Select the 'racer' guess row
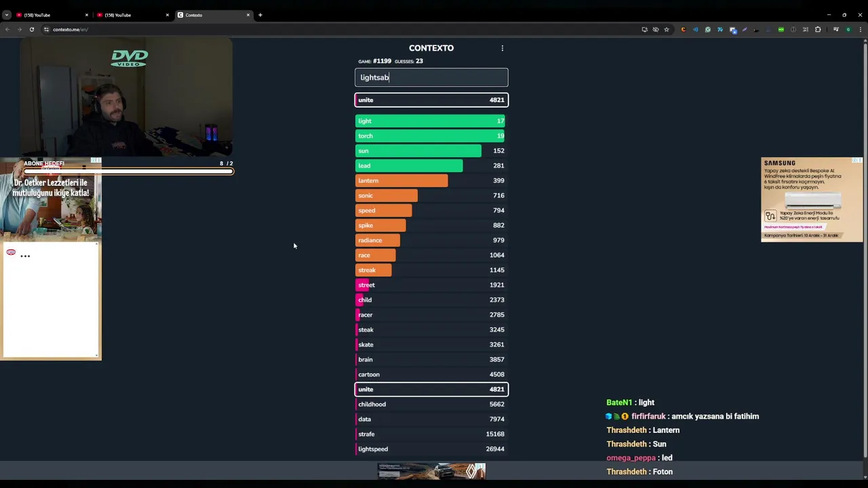Image resolution: width=868 pixels, height=488 pixels. (431, 314)
